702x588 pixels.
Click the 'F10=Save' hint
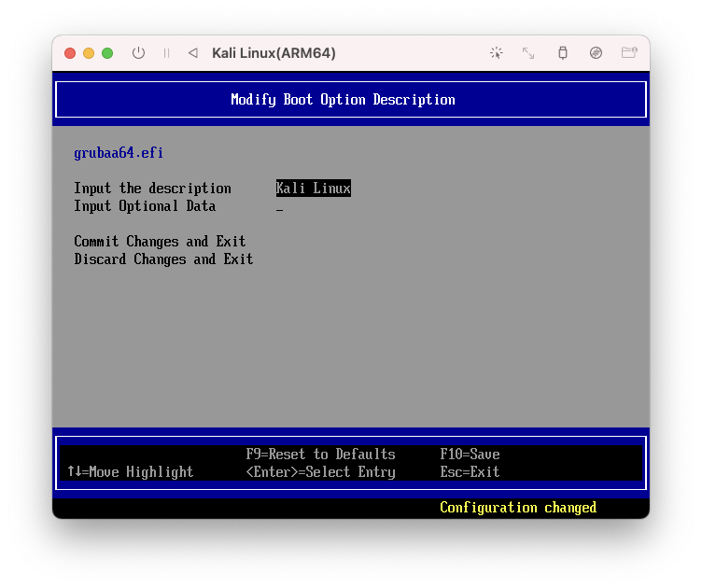pos(470,455)
